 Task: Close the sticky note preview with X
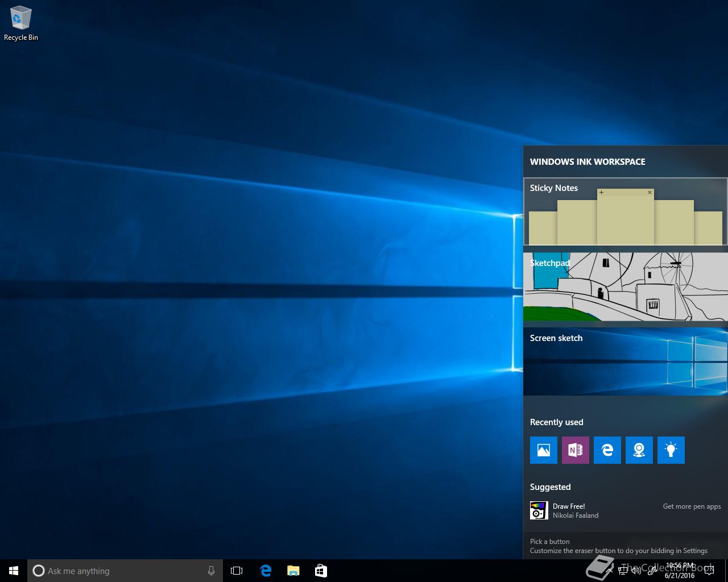tap(650, 193)
